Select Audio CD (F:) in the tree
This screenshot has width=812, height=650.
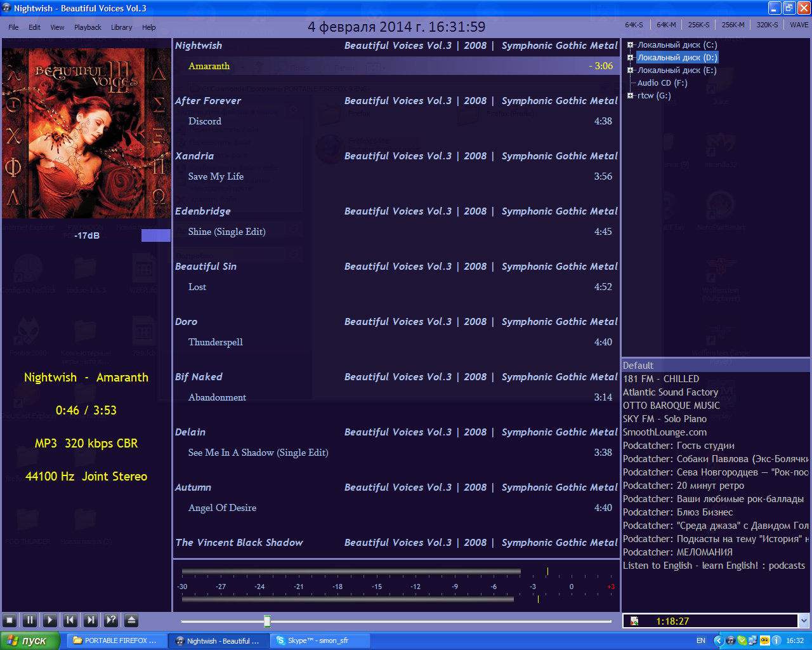click(x=662, y=83)
